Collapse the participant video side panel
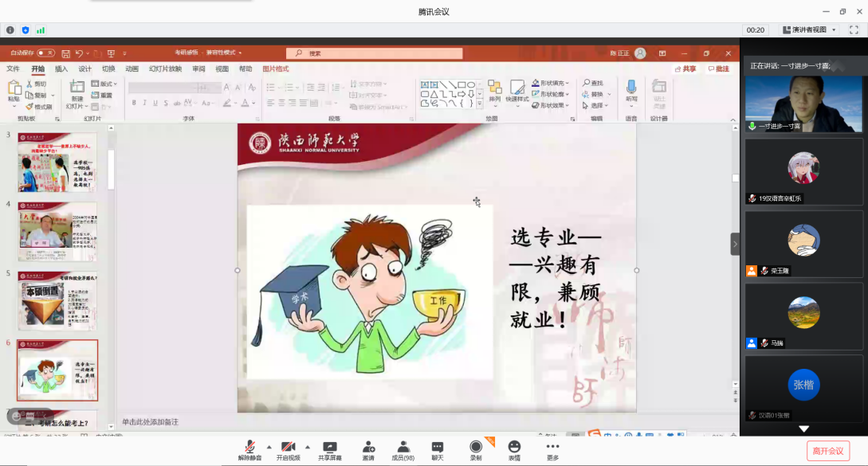Viewport: 868px width, 466px height. 735,244
